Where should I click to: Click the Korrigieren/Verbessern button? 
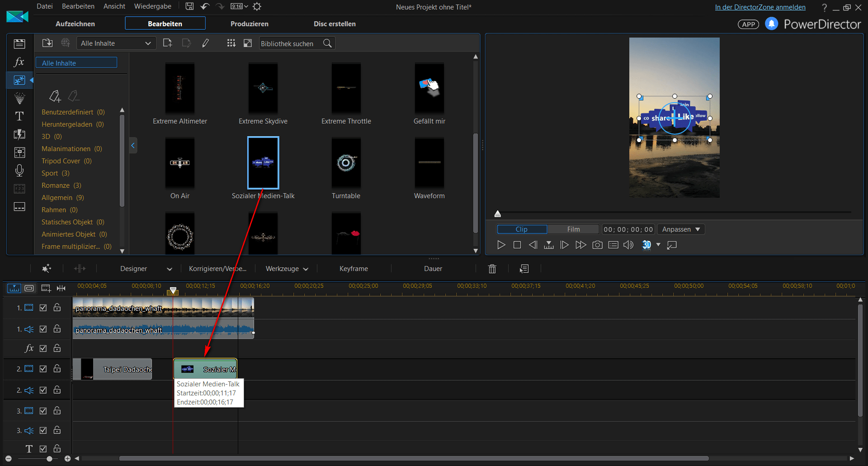pos(218,269)
